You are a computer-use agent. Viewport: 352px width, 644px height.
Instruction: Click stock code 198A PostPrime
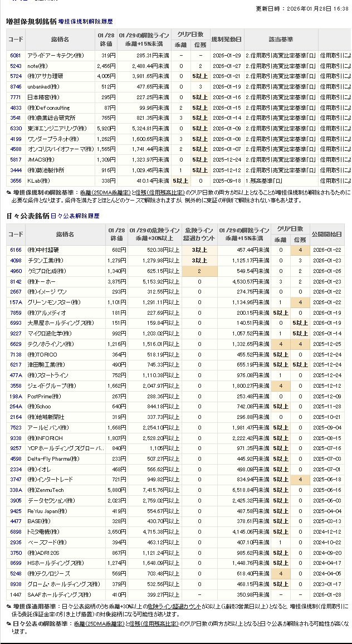tap(16, 397)
